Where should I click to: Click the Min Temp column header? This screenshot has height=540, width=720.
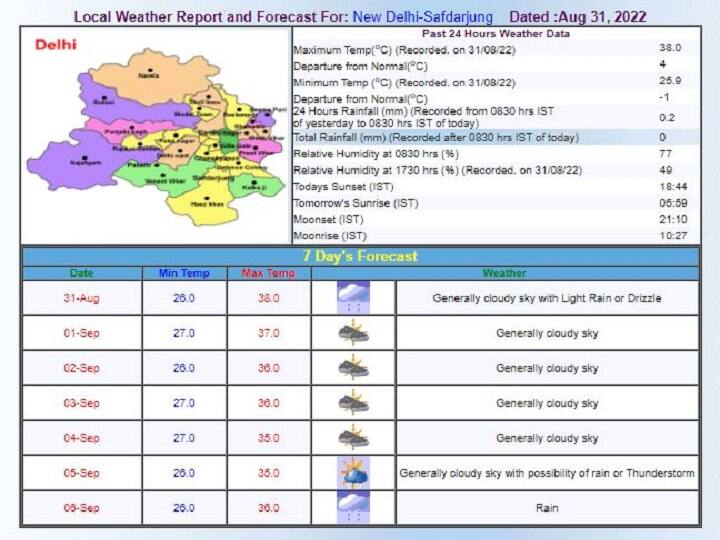pos(184,273)
